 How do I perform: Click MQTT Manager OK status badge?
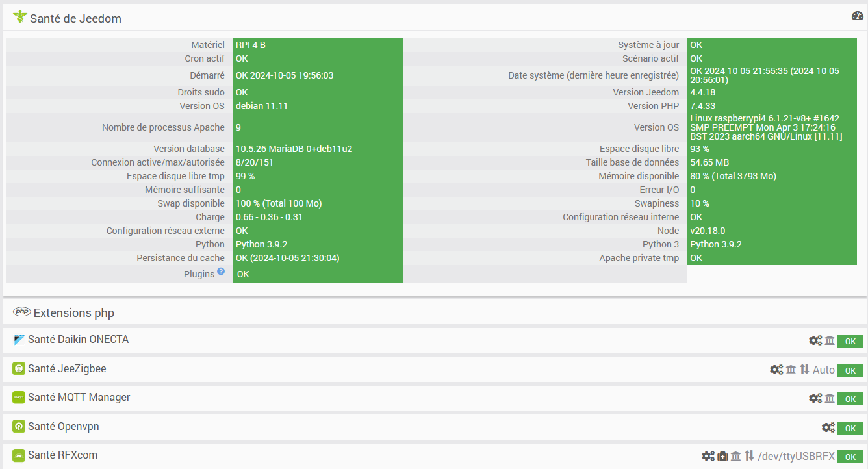click(x=850, y=399)
